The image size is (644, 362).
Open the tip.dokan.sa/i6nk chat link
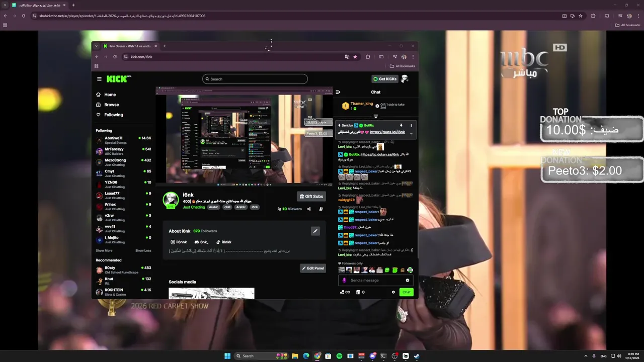click(x=380, y=154)
